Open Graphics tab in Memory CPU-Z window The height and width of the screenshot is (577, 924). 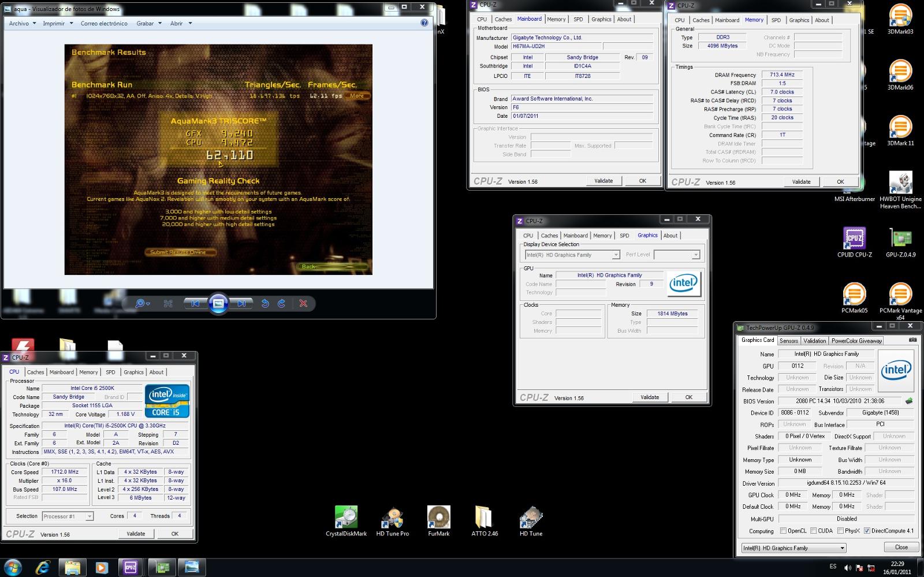coord(799,20)
